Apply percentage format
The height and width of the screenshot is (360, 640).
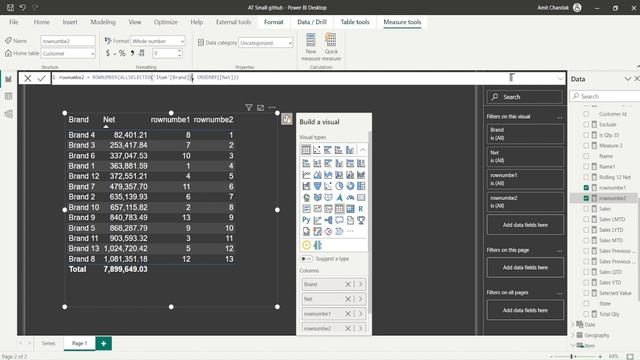tap(122, 53)
